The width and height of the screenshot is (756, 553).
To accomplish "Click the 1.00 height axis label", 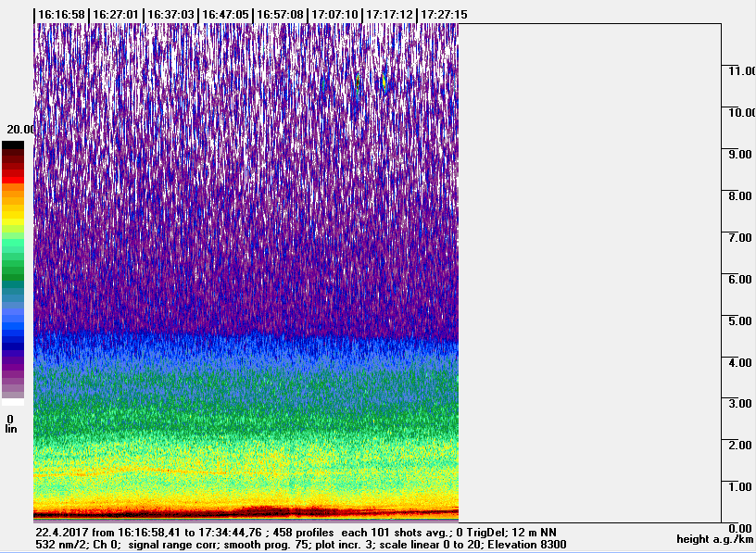I will [x=739, y=486].
